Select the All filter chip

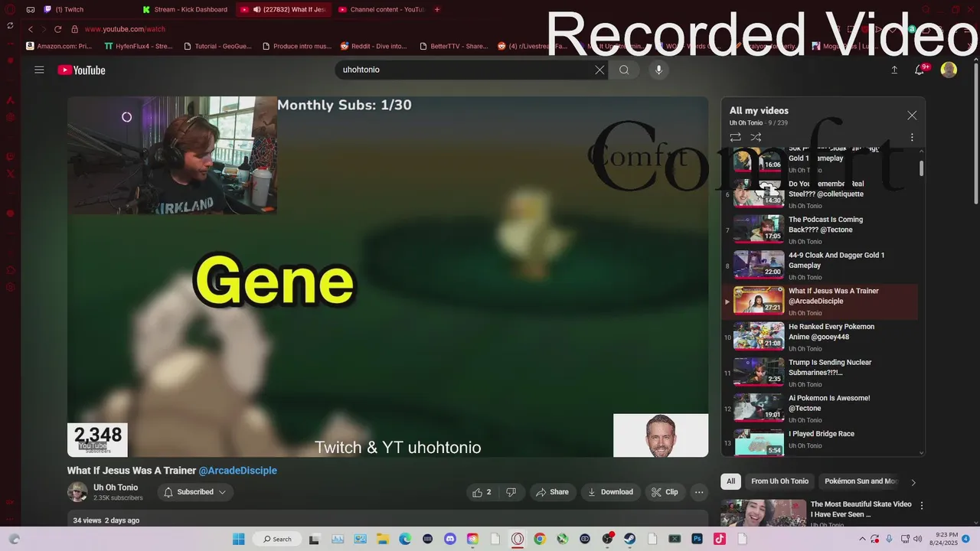[731, 481]
